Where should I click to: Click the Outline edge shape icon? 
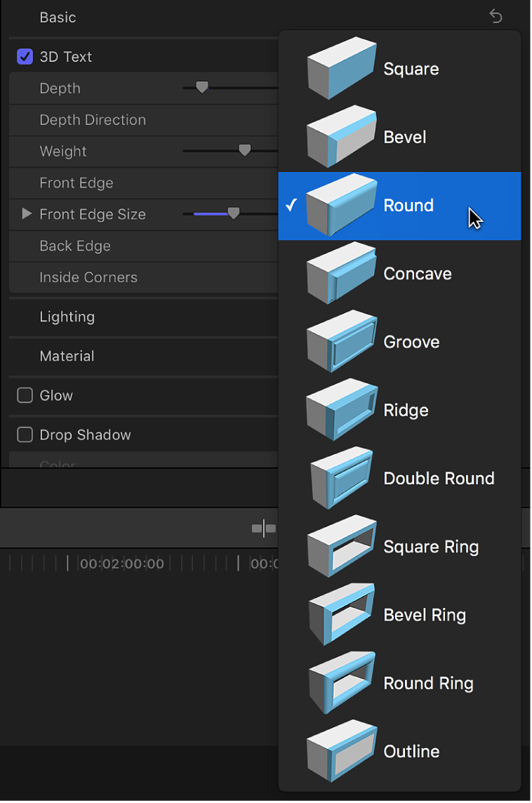342,751
